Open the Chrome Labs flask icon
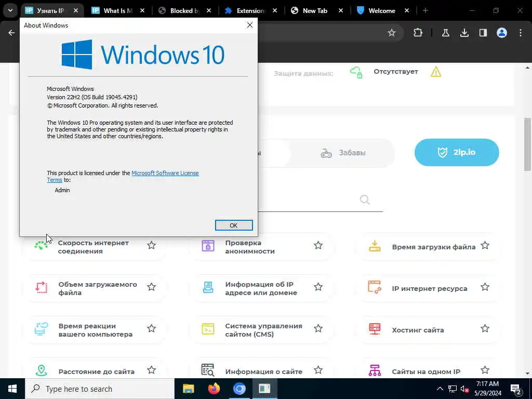Viewport: 532px width, 399px height. (x=445, y=33)
